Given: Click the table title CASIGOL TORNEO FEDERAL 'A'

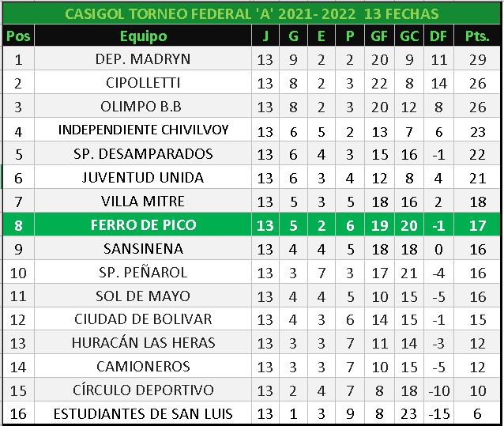Looking at the screenshot, I should pyautogui.click(x=251, y=14).
